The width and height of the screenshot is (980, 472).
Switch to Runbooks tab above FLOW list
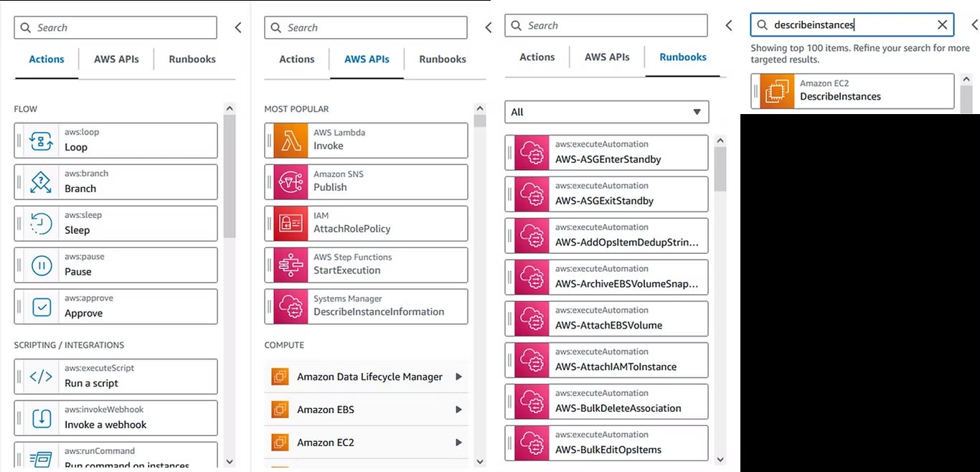[x=192, y=60]
